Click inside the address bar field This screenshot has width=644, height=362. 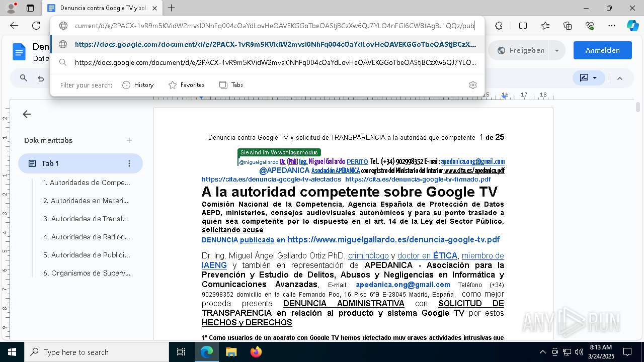click(274, 26)
